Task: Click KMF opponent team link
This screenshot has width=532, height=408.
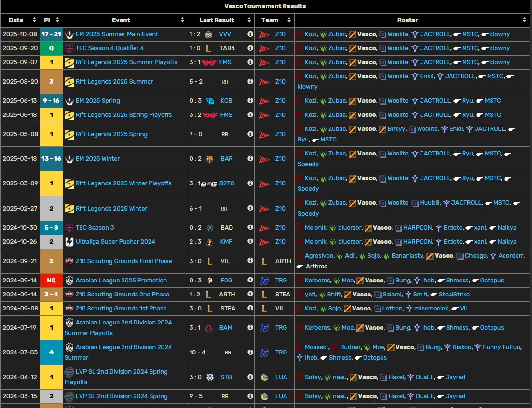Action: click(226, 241)
